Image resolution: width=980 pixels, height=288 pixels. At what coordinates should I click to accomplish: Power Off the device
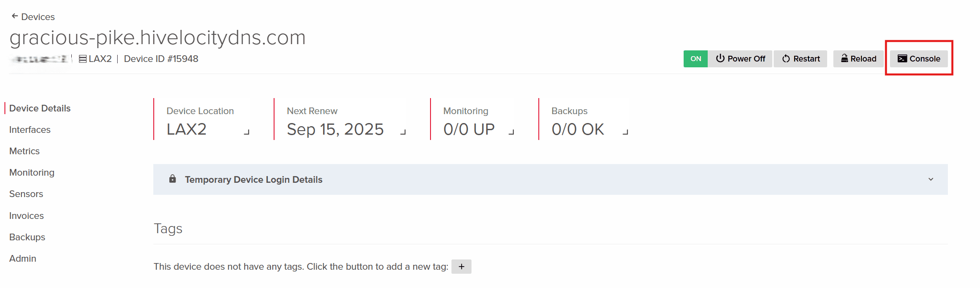click(x=740, y=59)
